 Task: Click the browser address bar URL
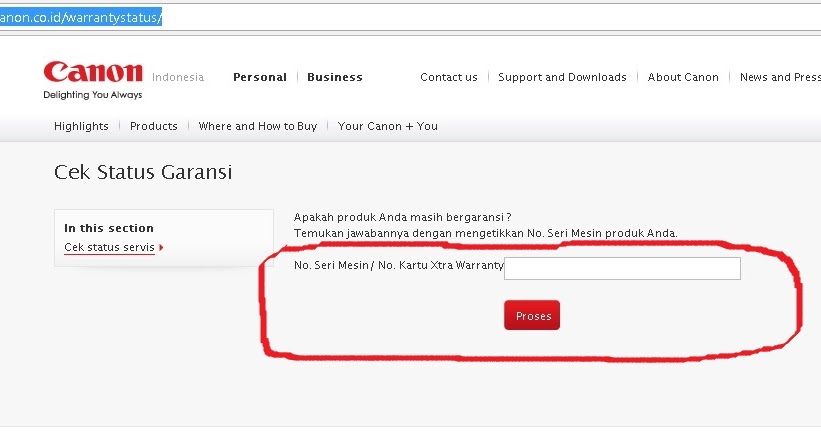point(81,17)
